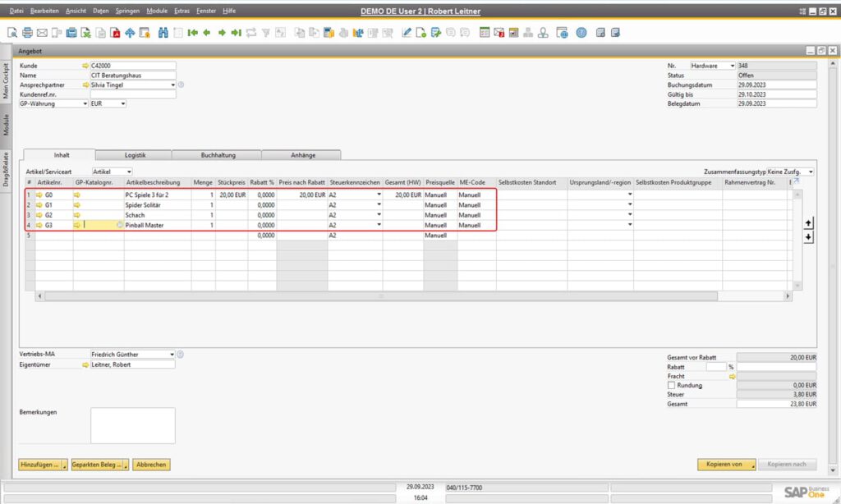Open the Vertriebs-MA dropdown

[x=172, y=355]
